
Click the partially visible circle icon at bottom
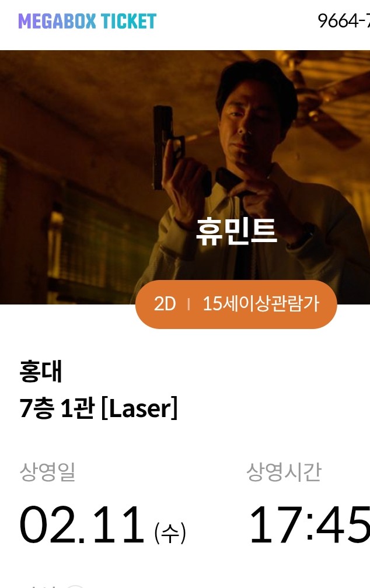pos(76,586)
